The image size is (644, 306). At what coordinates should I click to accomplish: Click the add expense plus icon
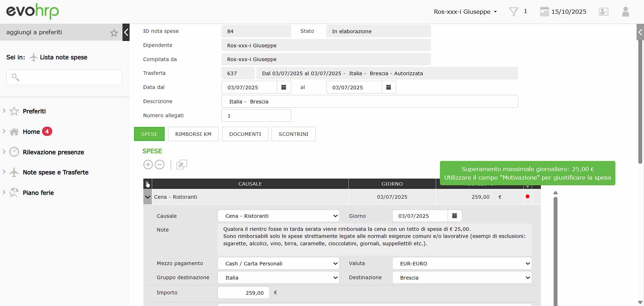point(148,164)
